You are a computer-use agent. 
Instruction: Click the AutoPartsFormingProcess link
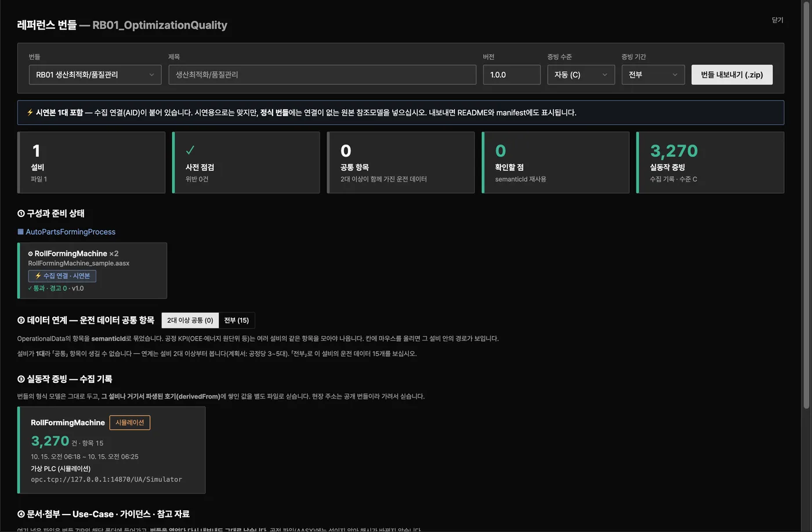click(70, 232)
